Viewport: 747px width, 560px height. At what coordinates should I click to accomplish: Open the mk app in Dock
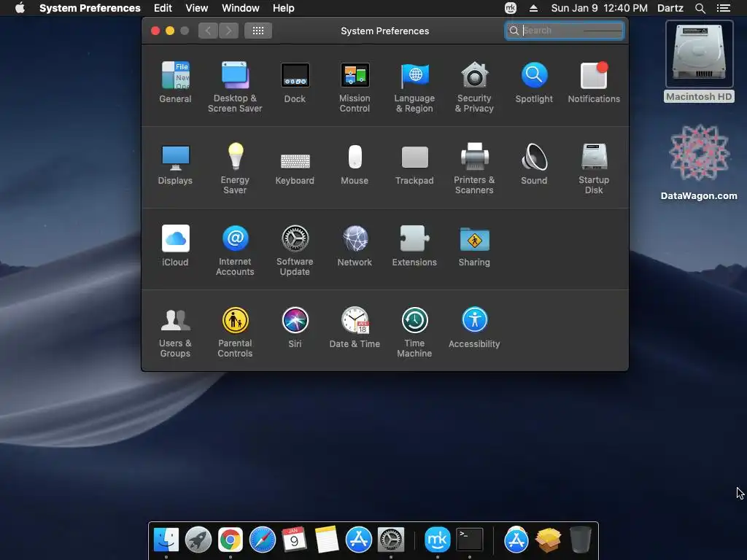click(x=438, y=540)
